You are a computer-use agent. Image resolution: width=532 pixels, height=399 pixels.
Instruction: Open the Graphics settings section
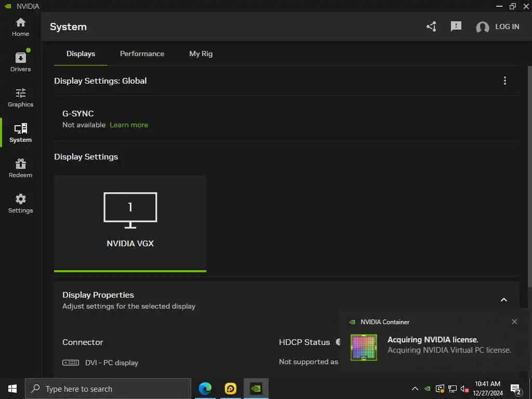[20, 98]
